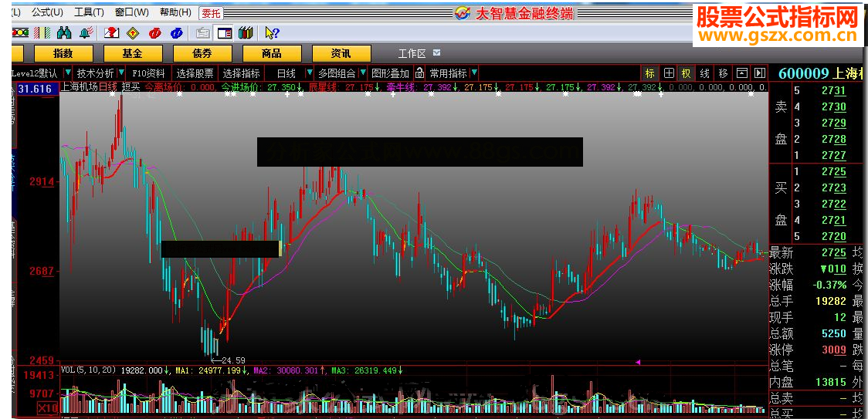Open the colored books library icon
The width and height of the screenshot is (868, 419).
click(246, 33)
